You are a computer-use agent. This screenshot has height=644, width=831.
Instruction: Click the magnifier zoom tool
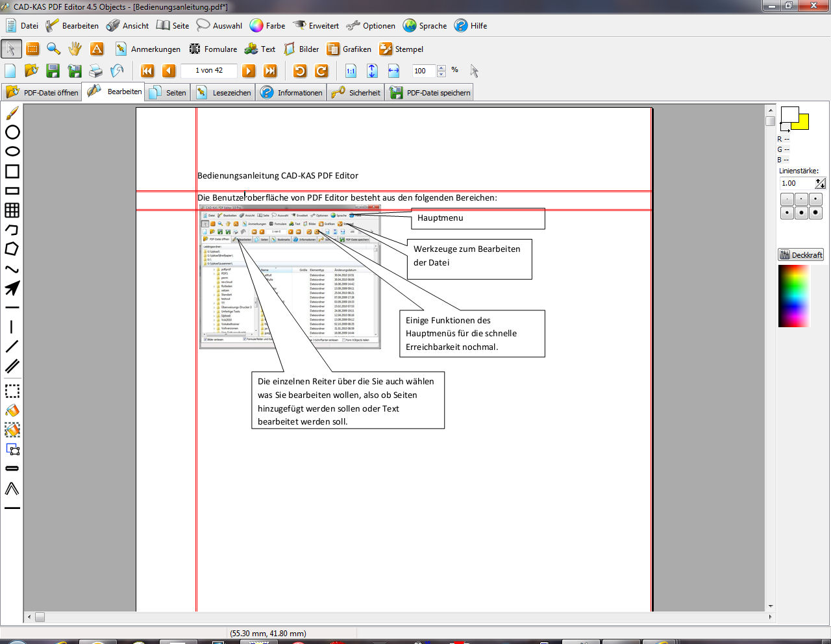[x=54, y=49]
